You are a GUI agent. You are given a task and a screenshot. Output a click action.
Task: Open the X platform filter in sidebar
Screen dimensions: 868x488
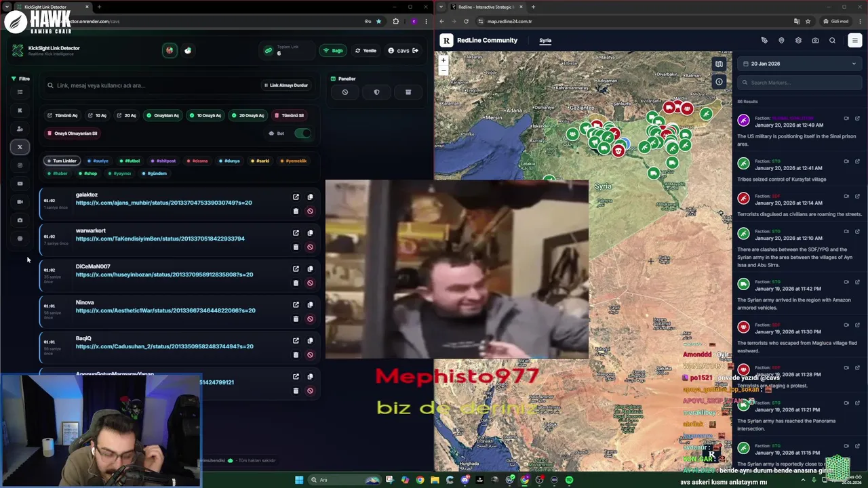click(x=20, y=147)
